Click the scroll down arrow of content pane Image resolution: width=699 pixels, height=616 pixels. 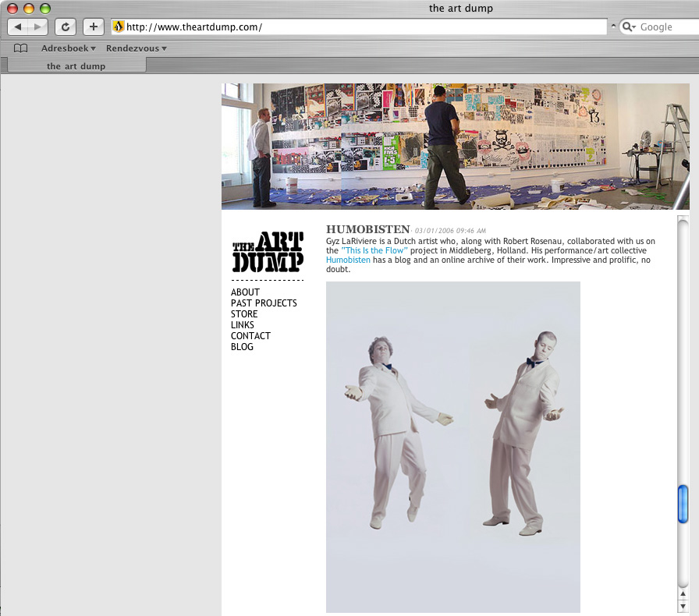click(x=683, y=606)
